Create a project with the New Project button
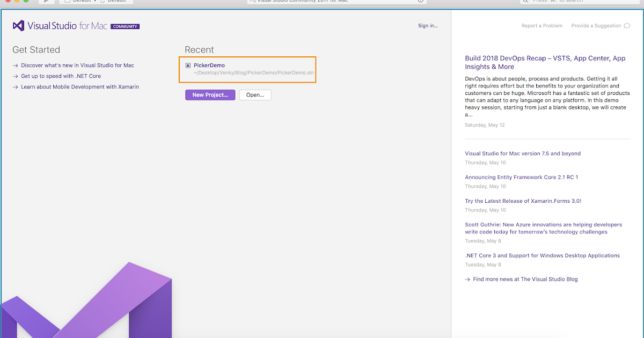This screenshot has width=644, height=338. (x=210, y=95)
